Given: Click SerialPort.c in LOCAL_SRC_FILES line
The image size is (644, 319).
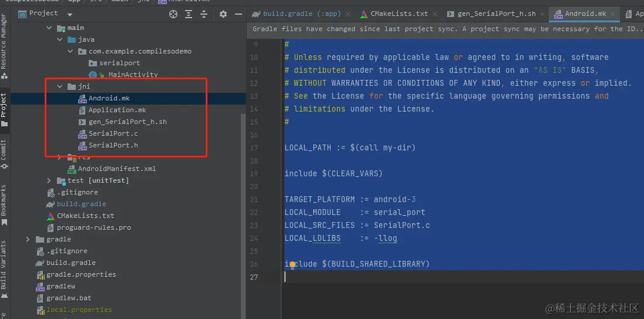Looking at the screenshot, I should tap(402, 226).
